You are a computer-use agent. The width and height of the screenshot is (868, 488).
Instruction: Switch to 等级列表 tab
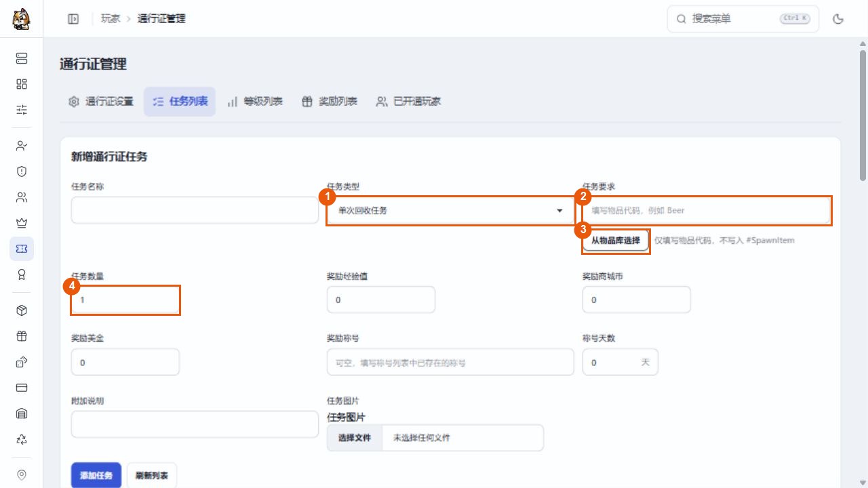255,102
